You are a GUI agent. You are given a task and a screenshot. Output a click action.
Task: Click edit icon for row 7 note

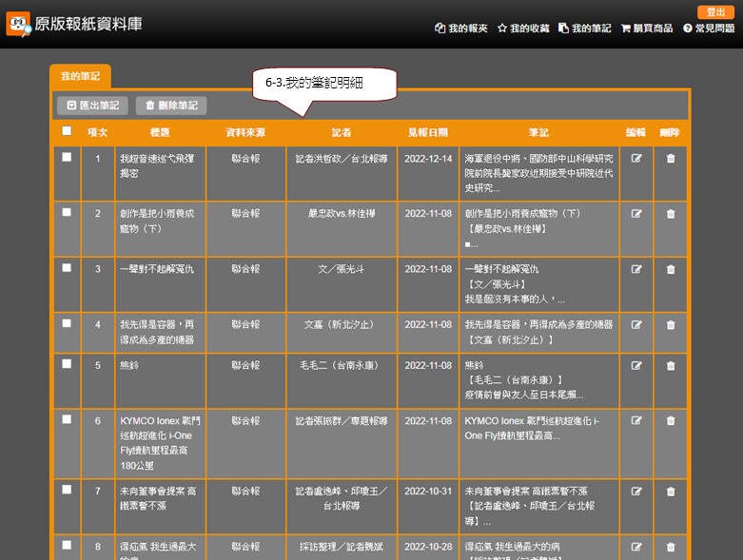(635, 491)
